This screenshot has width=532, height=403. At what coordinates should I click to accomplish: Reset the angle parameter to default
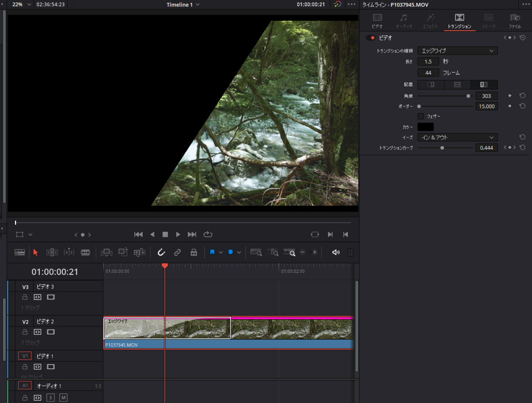[x=522, y=95]
